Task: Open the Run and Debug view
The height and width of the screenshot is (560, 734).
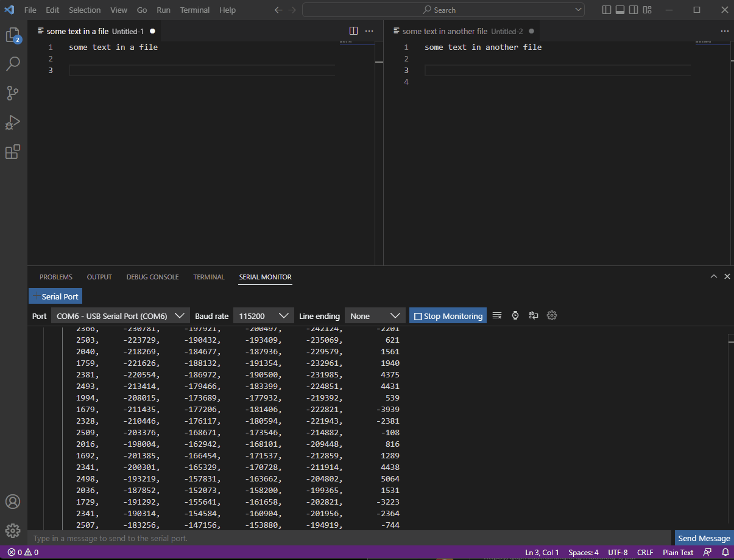Action: click(13, 122)
